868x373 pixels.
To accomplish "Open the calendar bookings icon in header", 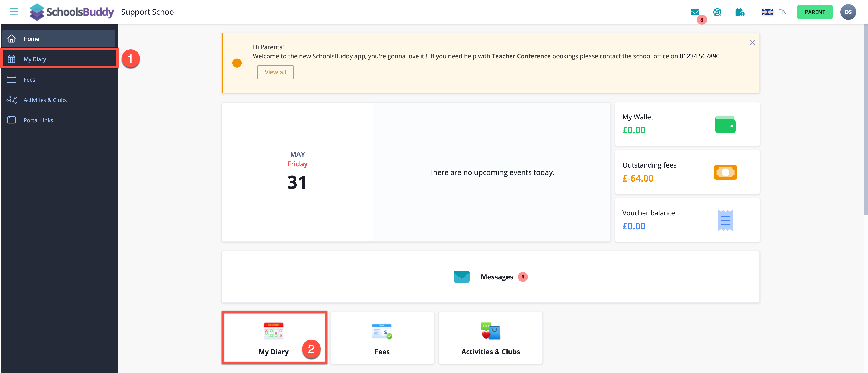I will (740, 12).
